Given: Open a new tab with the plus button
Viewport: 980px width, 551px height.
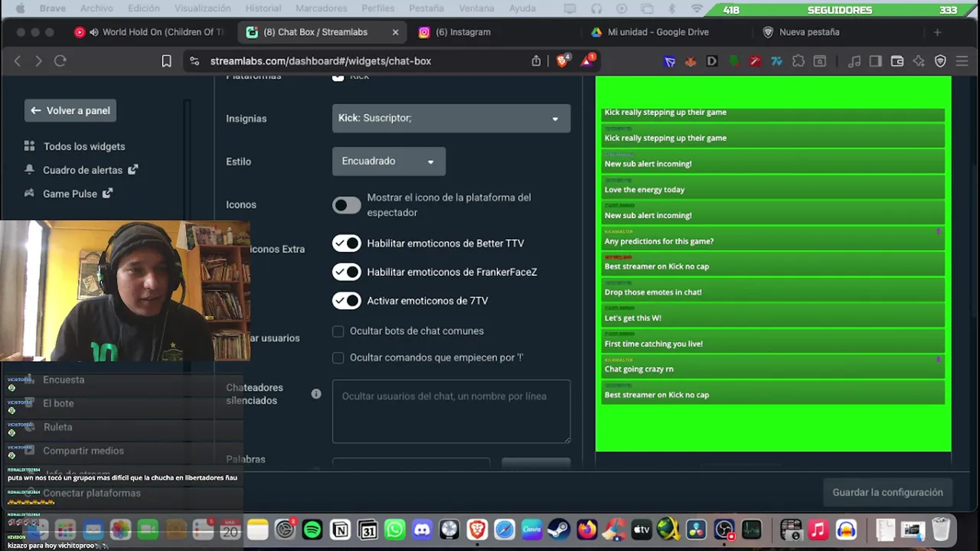Looking at the screenshot, I should tap(937, 32).
